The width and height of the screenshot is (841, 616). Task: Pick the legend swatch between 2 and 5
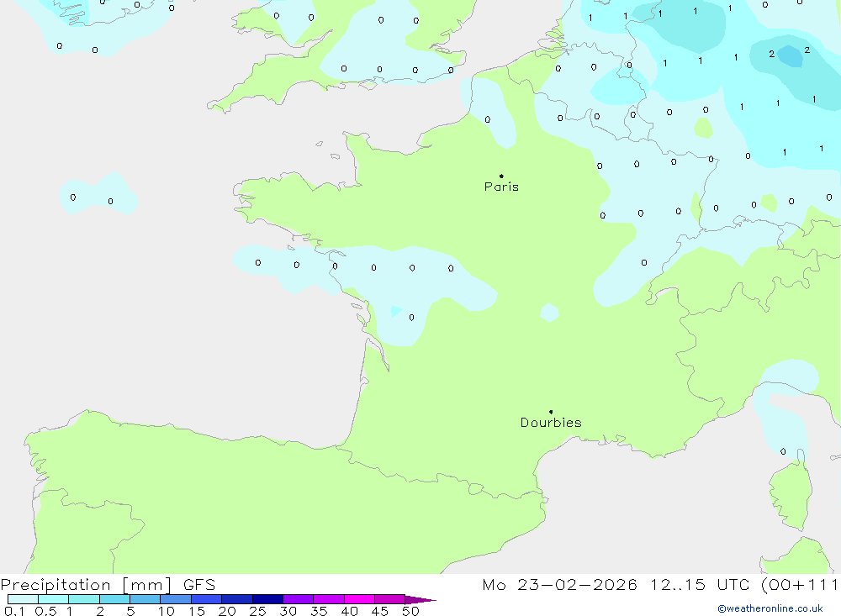pyautogui.click(x=114, y=599)
